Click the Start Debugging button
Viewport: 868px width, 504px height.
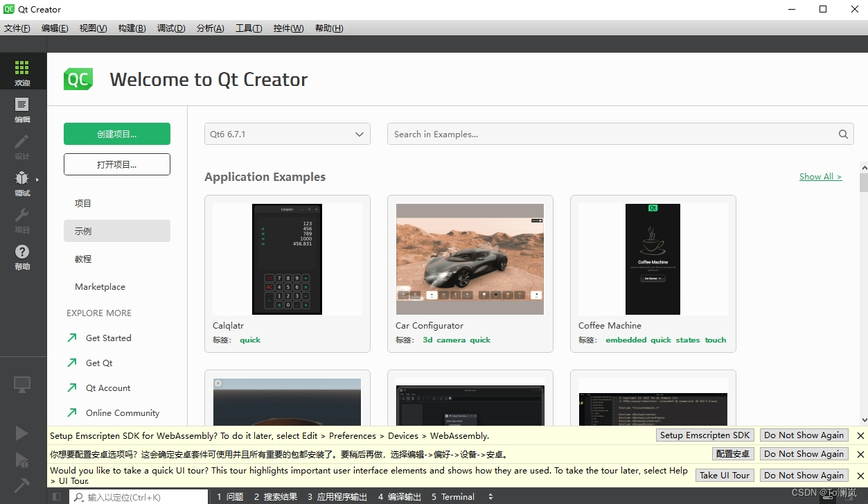point(22,459)
